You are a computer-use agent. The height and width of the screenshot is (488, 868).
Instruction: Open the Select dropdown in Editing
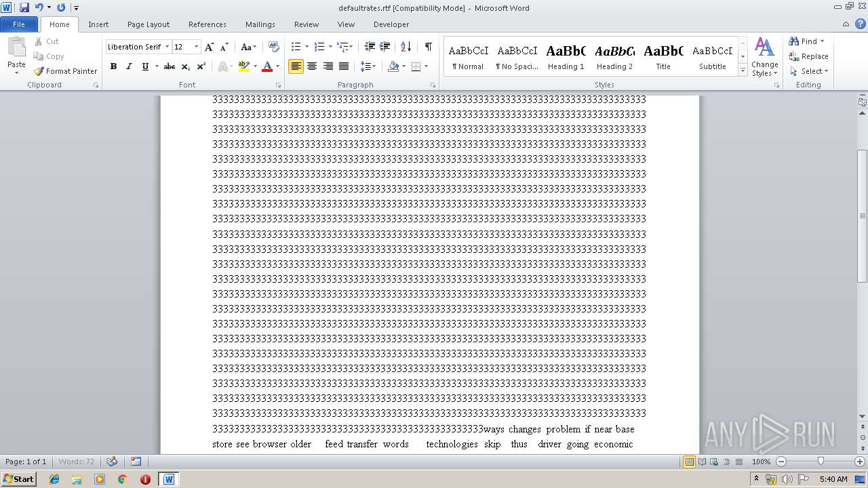809,71
